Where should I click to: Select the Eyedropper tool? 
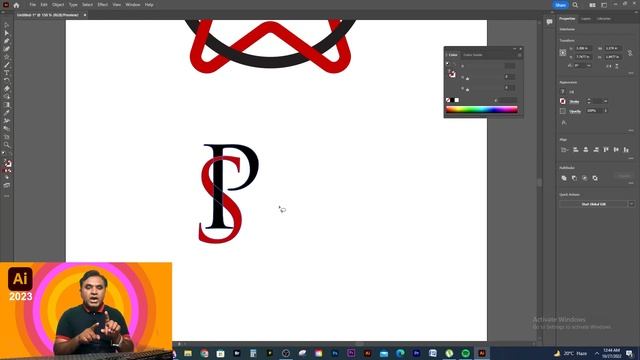click(7, 113)
